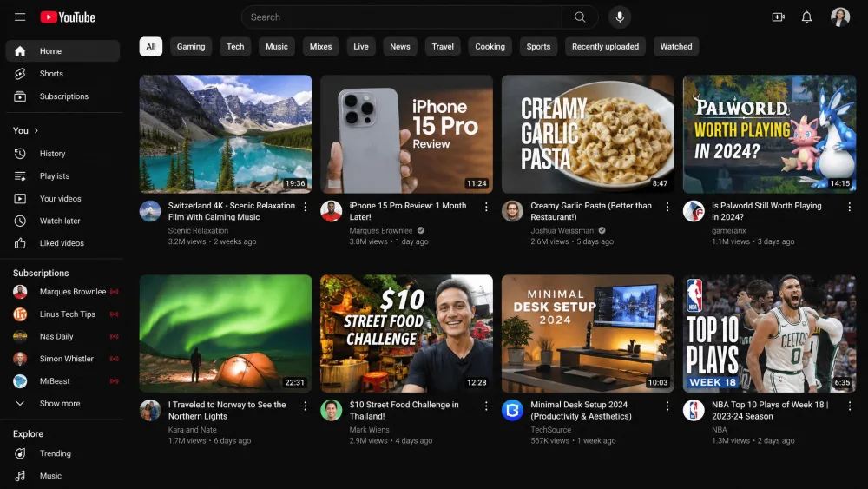Open Joshua Weissman channel avatar
Image resolution: width=868 pixels, height=489 pixels.
pyautogui.click(x=512, y=211)
